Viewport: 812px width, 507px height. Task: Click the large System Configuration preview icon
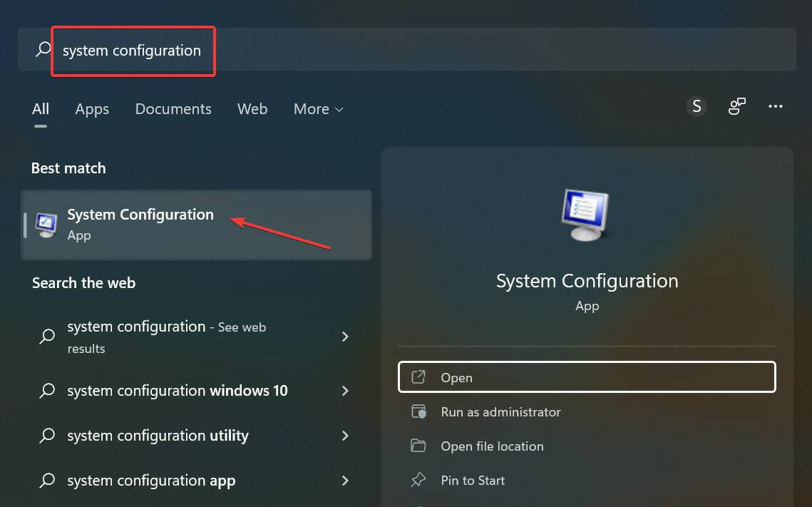(x=586, y=214)
